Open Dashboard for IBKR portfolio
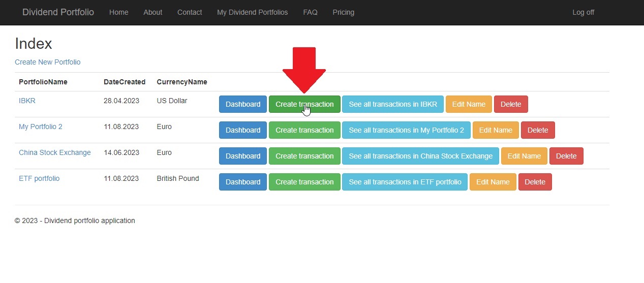The height and width of the screenshot is (283, 644). [x=242, y=104]
